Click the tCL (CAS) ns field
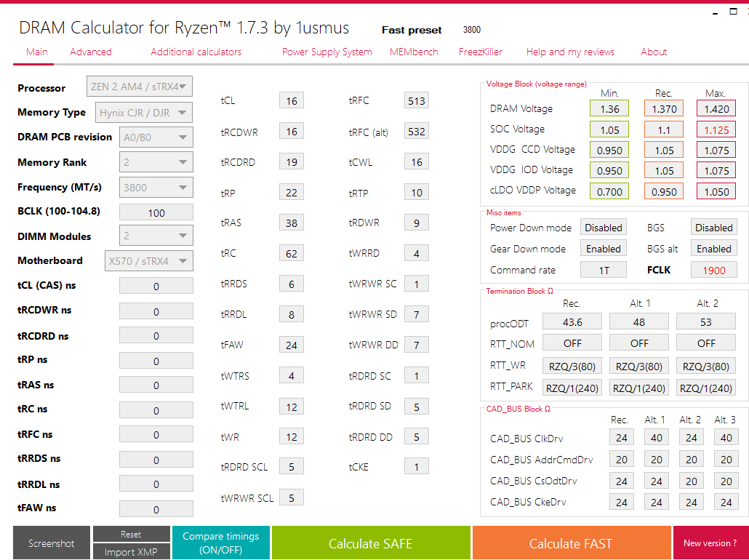Image resolution: width=749 pixels, height=560 pixels. click(156, 286)
